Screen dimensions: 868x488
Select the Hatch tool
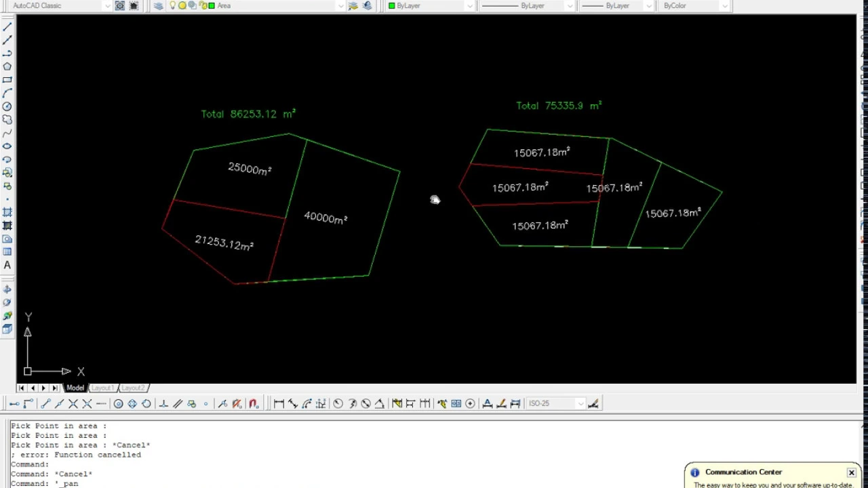[7, 212]
